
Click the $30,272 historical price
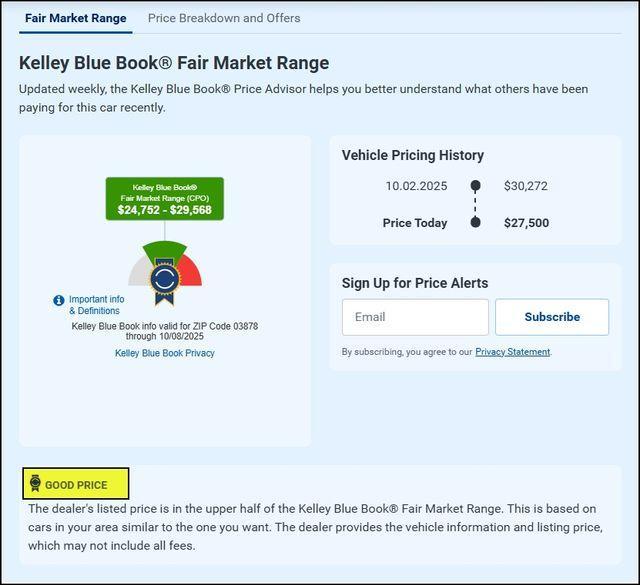526,186
